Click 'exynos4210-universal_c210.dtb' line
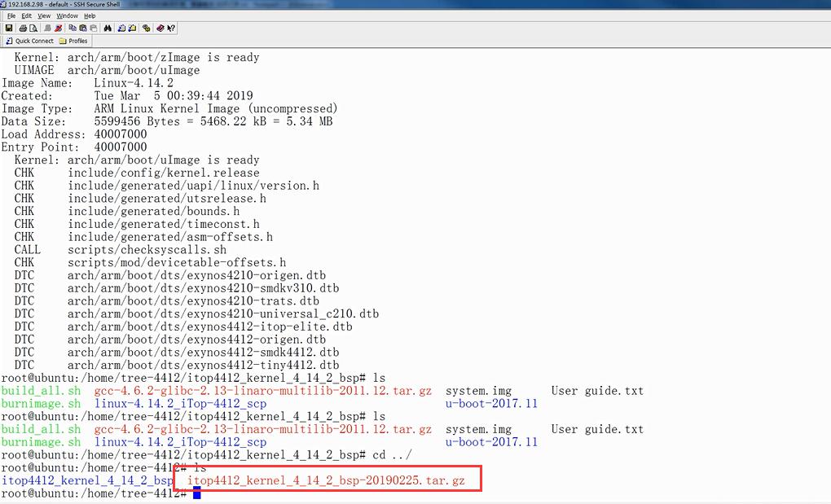This screenshot has height=504, width=831. tap(223, 314)
